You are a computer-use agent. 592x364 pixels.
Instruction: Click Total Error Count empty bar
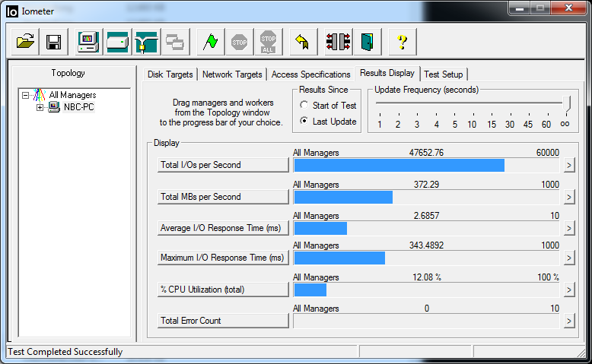[426, 321]
